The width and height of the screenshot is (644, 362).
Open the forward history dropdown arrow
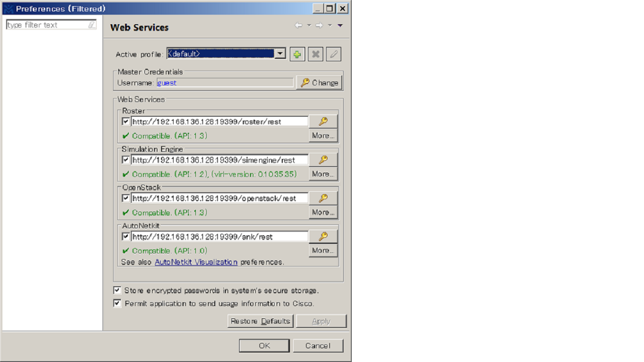click(x=330, y=25)
